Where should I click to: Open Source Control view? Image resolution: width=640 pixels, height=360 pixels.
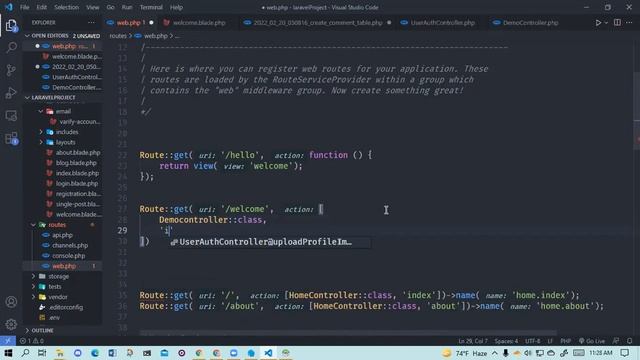click(11, 70)
